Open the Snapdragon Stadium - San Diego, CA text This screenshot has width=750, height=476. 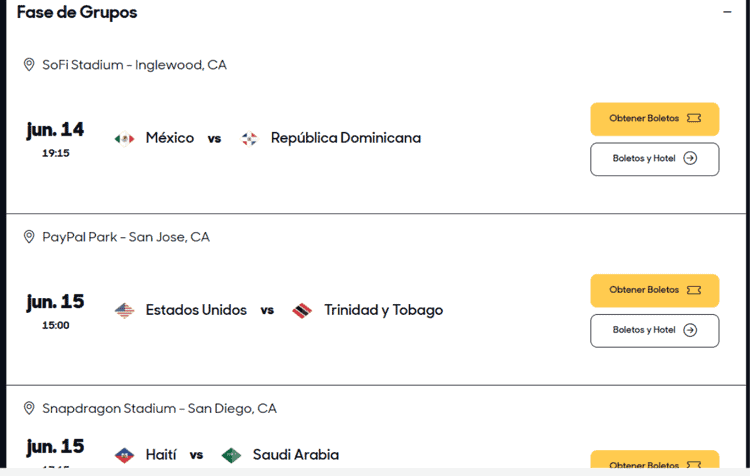(159, 408)
